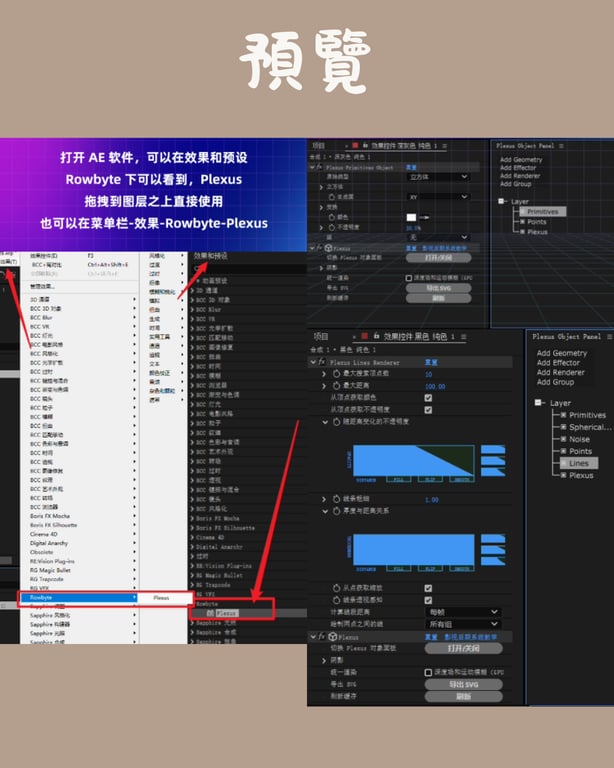Click the Plexus cube icon in the lower effect controls

(333, 637)
